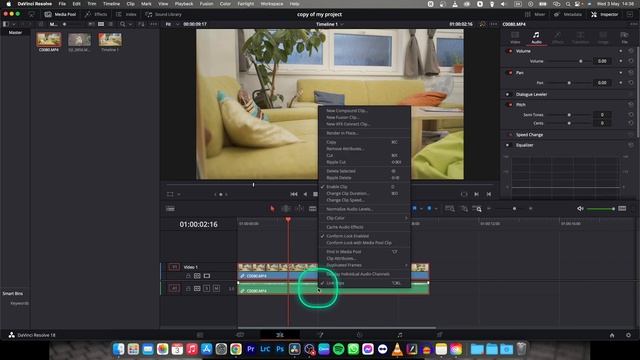
Task: Adjust the Cents pitch slider
Action: tap(569, 123)
